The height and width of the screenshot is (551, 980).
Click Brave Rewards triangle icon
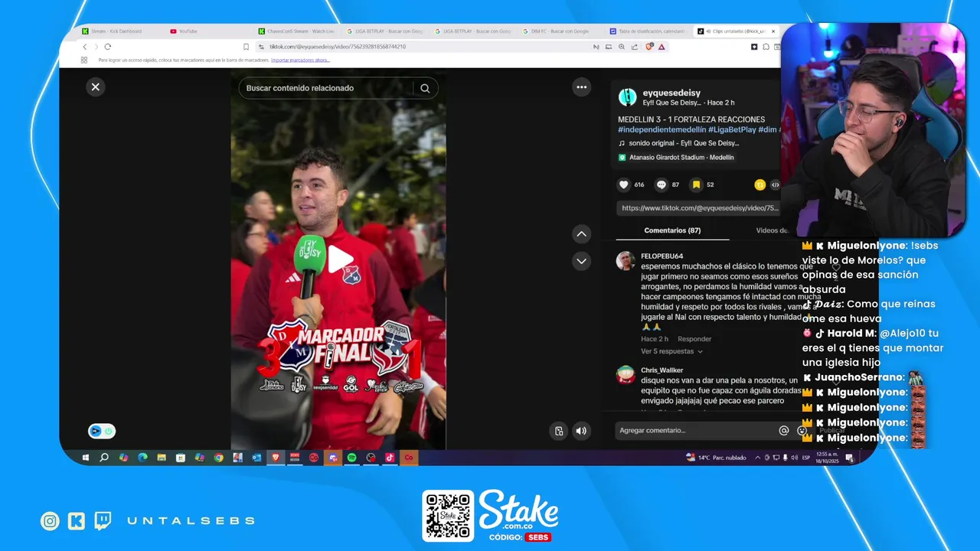point(661,47)
